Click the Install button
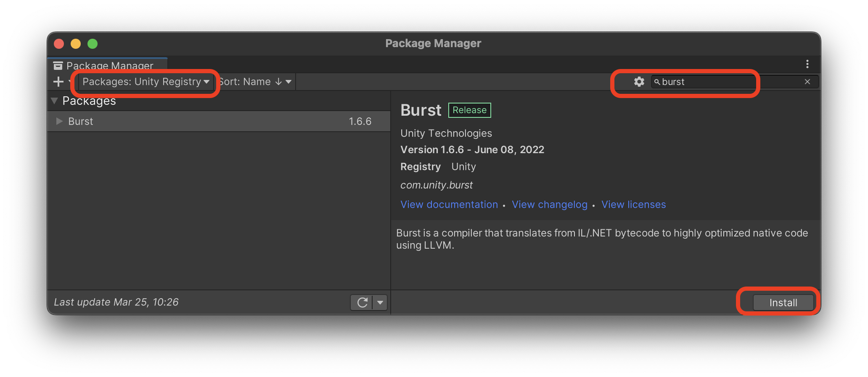 tap(783, 303)
